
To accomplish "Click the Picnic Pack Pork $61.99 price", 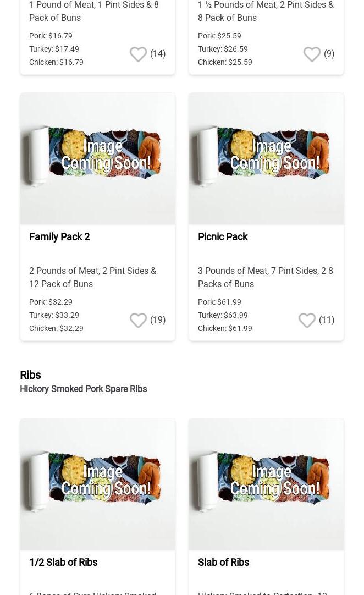I will pyautogui.click(x=219, y=302).
